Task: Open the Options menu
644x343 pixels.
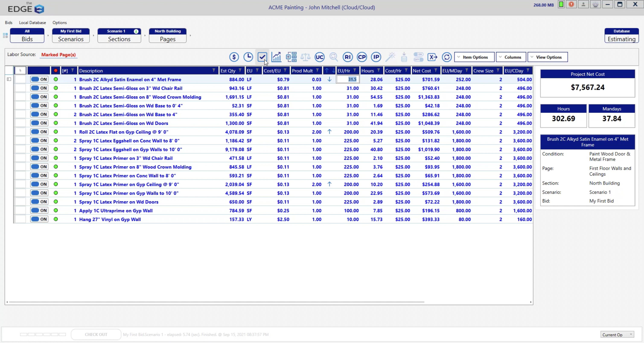Action: [60, 22]
